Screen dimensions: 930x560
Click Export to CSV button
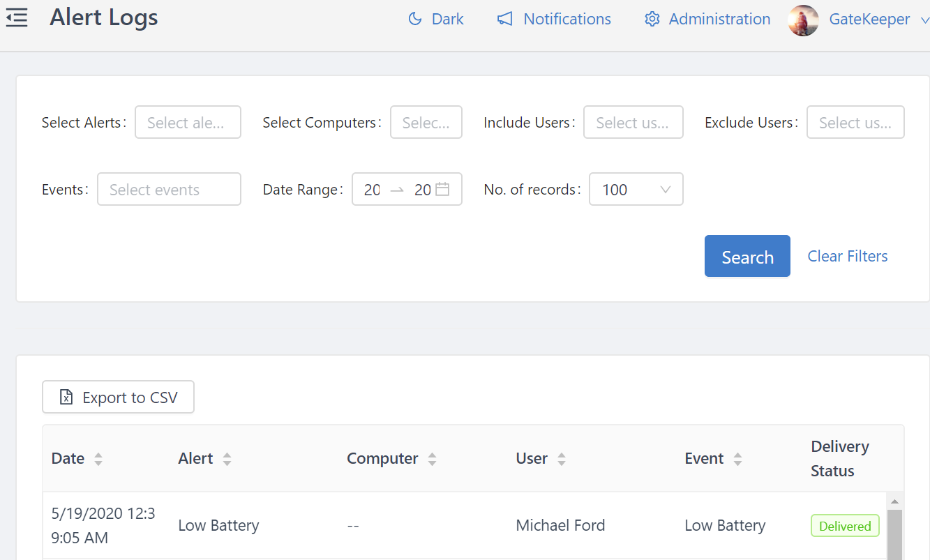[118, 398]
